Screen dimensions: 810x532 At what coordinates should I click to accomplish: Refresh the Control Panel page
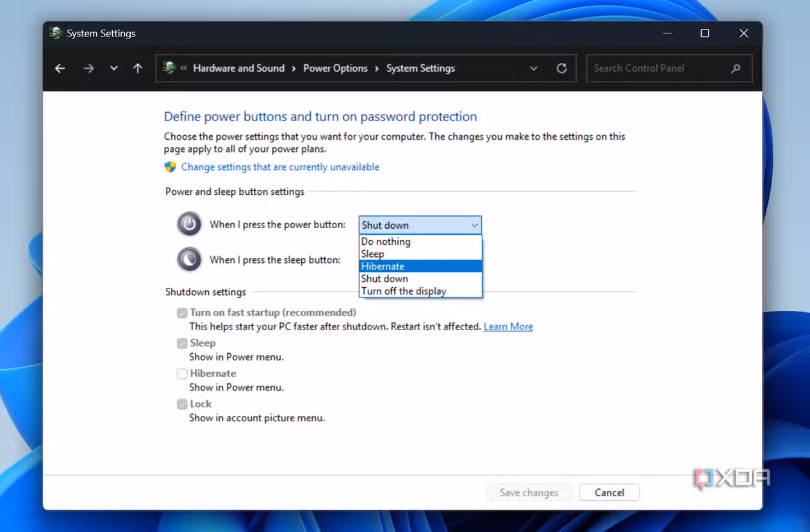coord(562,68)
